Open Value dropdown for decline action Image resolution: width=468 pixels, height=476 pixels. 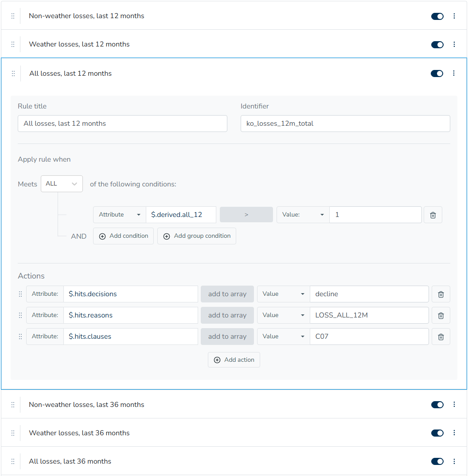[x=284, y=294]
